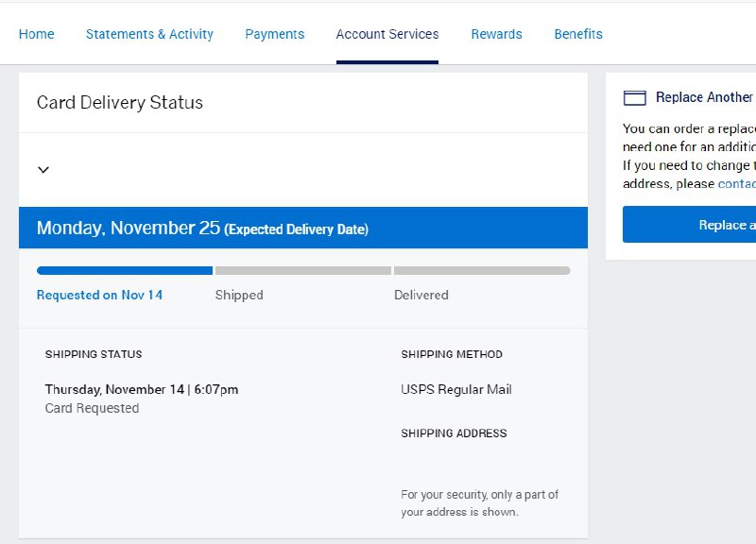The height and width of the screenshot is (544, 756).
Task: Click the Shipped step label
Action: [239, 295]
